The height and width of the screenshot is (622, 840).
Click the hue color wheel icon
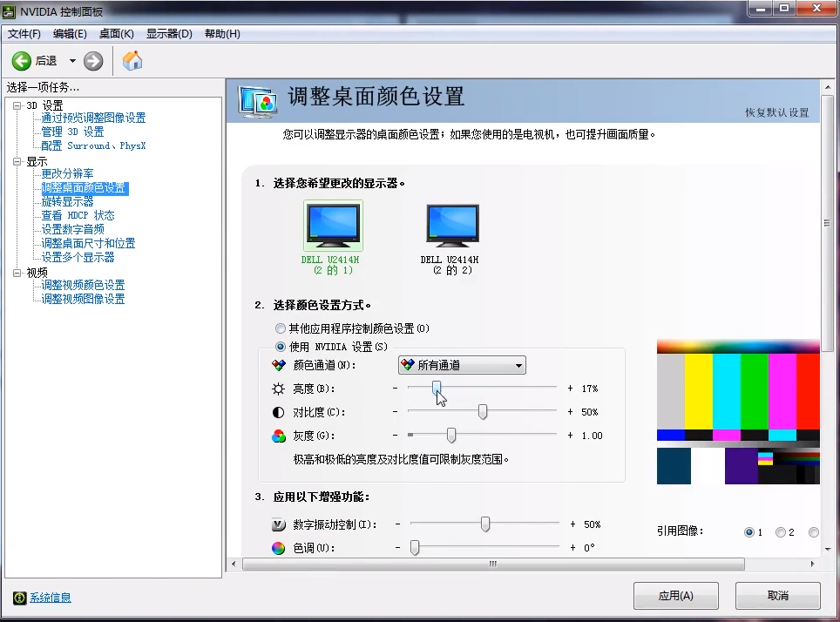click(x=279, y=548)
